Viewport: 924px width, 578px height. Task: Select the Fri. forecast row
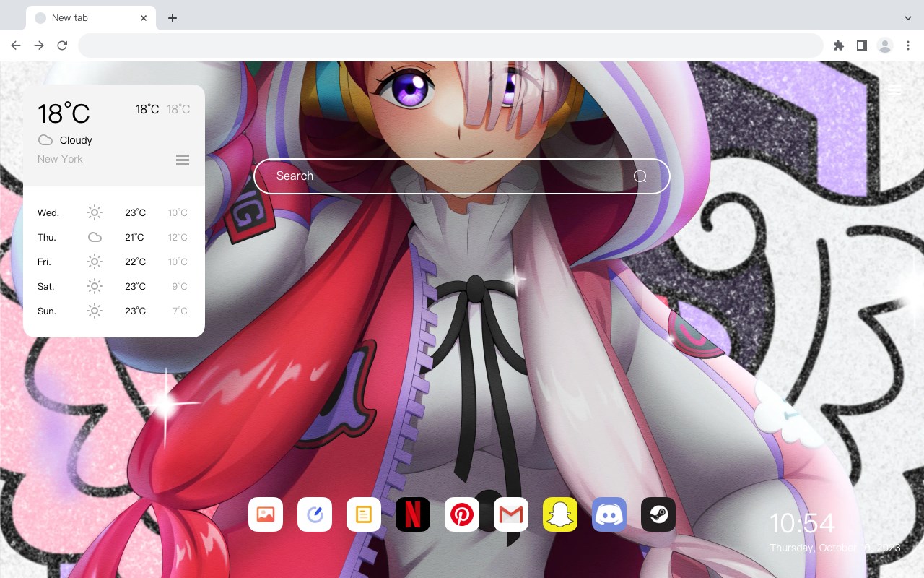(114, 262)
